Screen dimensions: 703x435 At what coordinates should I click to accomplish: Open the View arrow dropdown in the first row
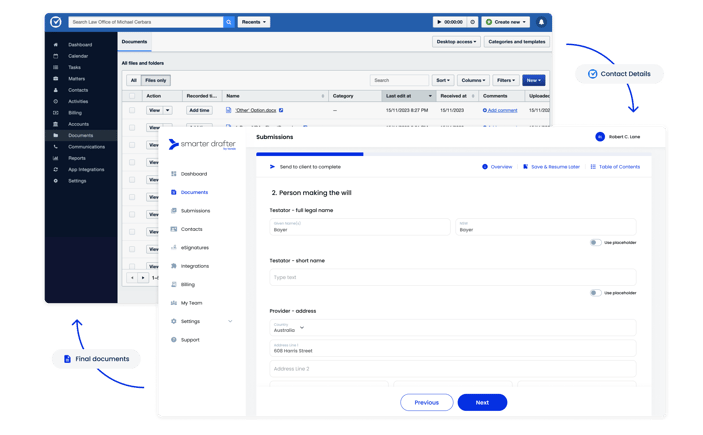tap(167, 110)
